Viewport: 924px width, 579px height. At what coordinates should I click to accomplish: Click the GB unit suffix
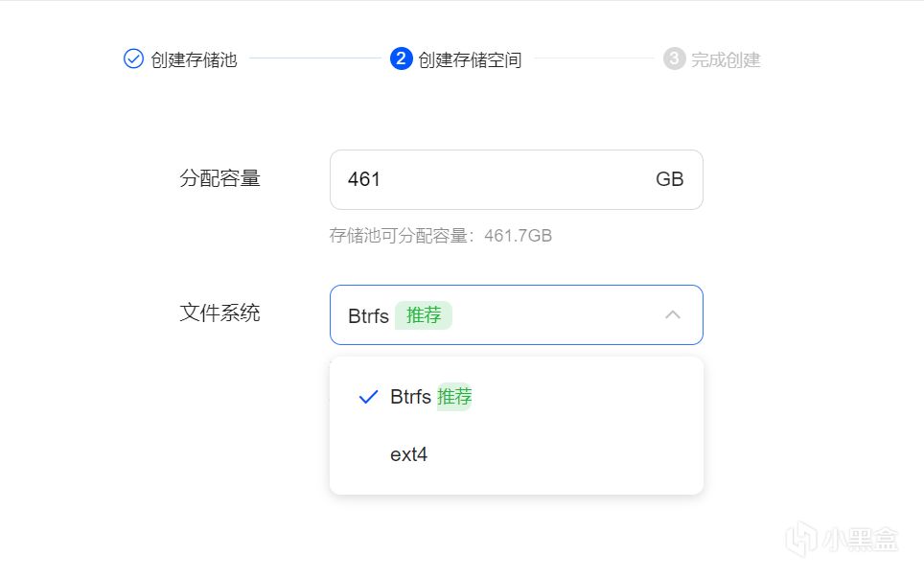pyautogui.click(x=669, y=179)
